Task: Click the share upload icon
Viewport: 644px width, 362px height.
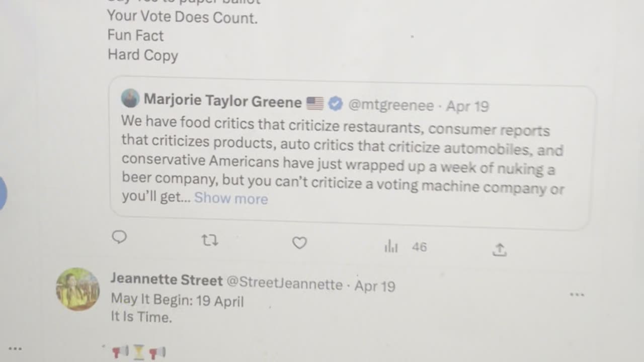Action: tap(499, 249)
